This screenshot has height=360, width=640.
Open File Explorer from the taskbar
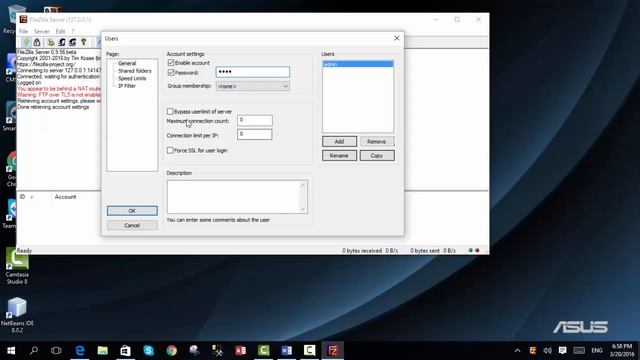(102, 351)
